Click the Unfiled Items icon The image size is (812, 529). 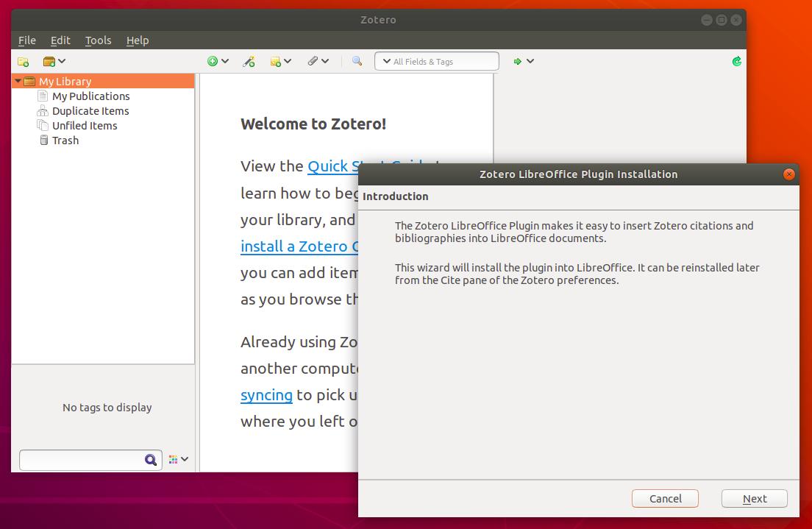tap(43, 125)
